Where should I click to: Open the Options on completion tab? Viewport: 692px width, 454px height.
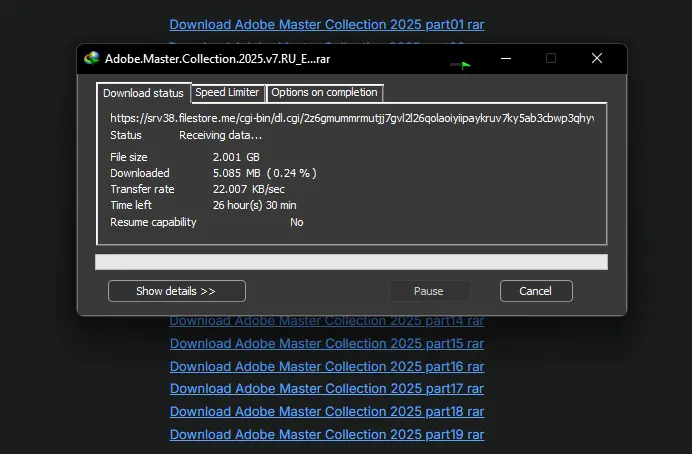[324, 93]
